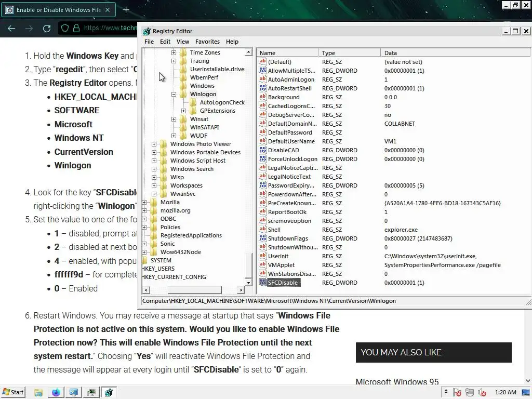The width and height of the screenshot is (532, 399).
Task: Click the muted volume tray icon
Action: (482, 393)
